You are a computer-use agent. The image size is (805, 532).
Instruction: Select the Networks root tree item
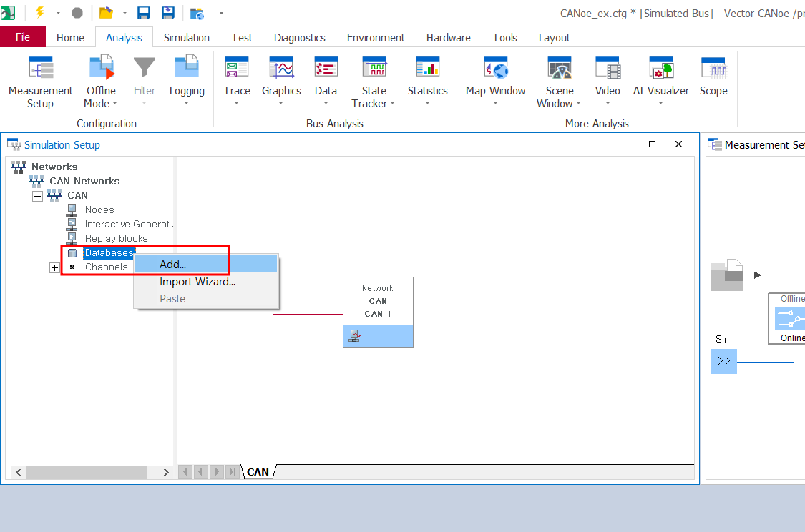click(x=54, y=167)
